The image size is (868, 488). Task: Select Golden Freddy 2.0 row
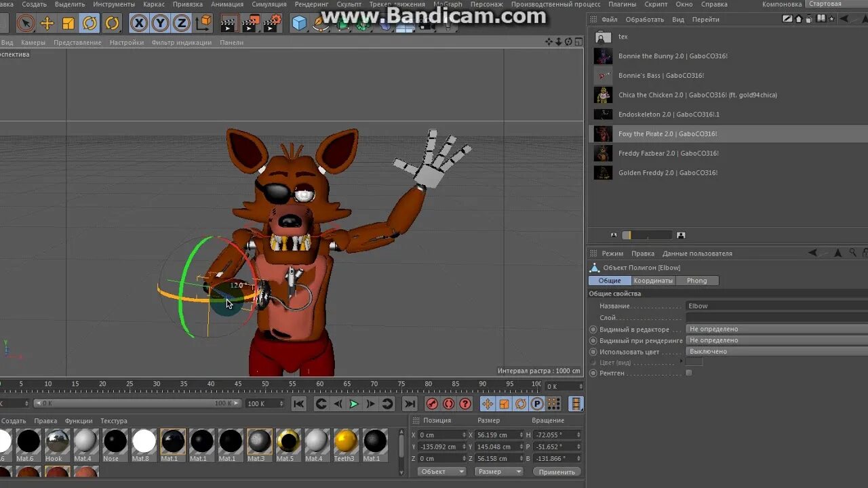727,172
